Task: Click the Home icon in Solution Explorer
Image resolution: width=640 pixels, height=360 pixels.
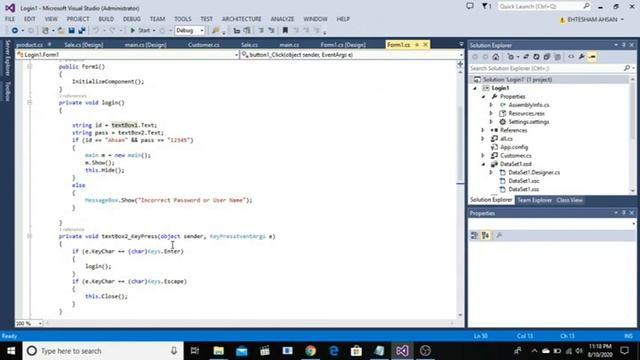Action: point(496,57)
